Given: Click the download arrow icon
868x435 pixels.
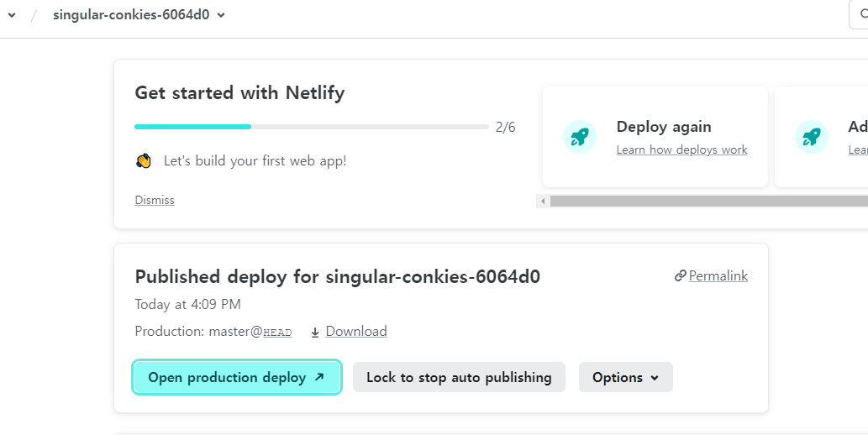Looking at the screenshot, I should point(315,332).
